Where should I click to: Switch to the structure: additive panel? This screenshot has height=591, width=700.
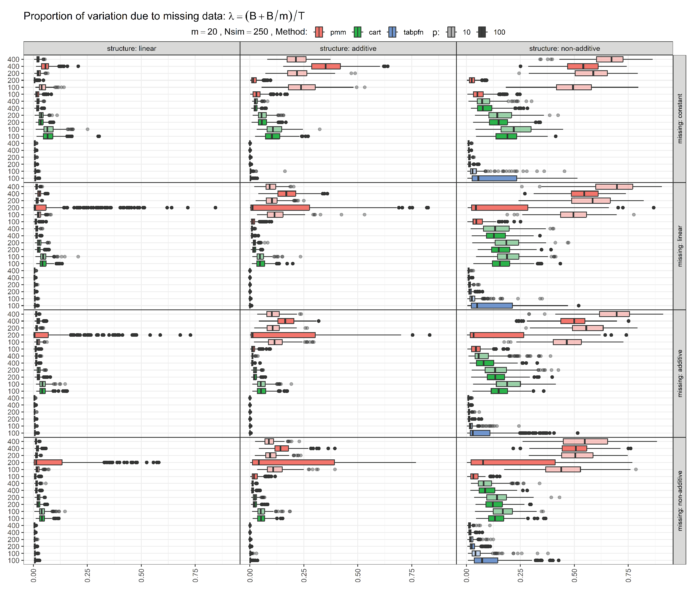pos(349,48)
